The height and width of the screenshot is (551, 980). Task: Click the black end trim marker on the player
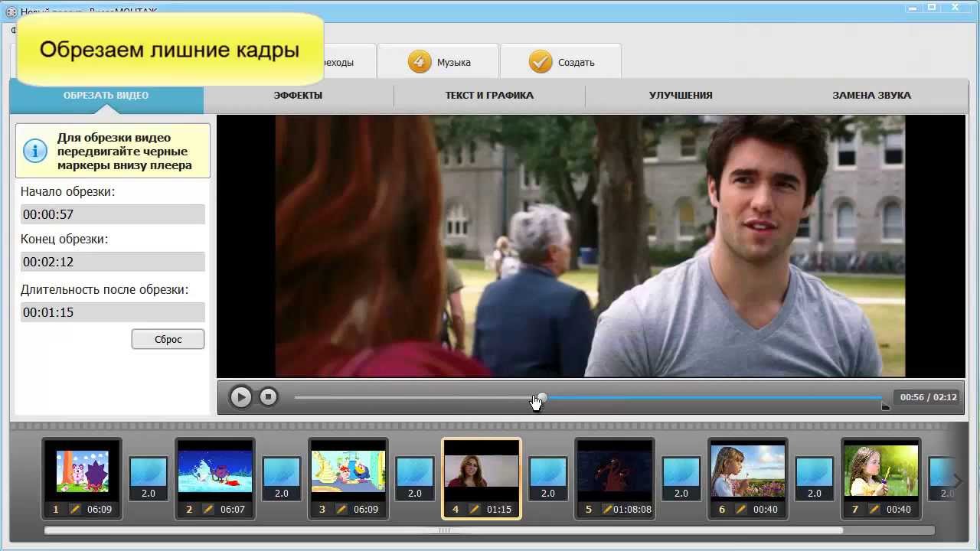tap(886, 406)
